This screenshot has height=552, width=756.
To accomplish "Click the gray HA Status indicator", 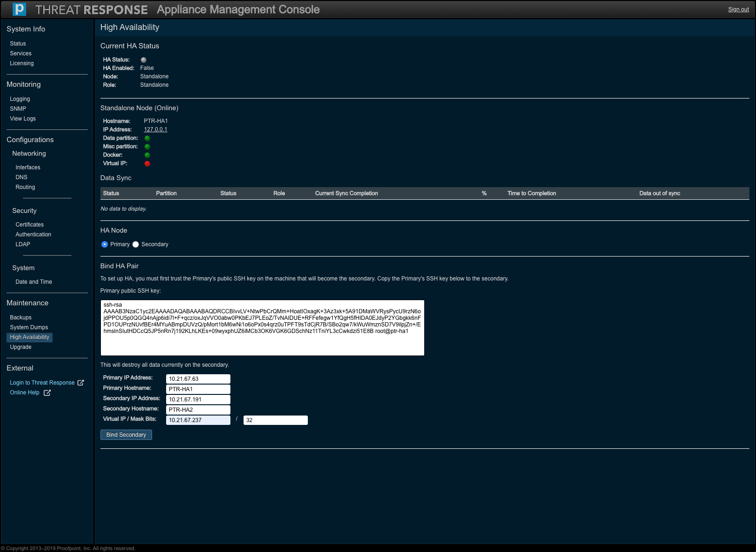I will [144, 60].
